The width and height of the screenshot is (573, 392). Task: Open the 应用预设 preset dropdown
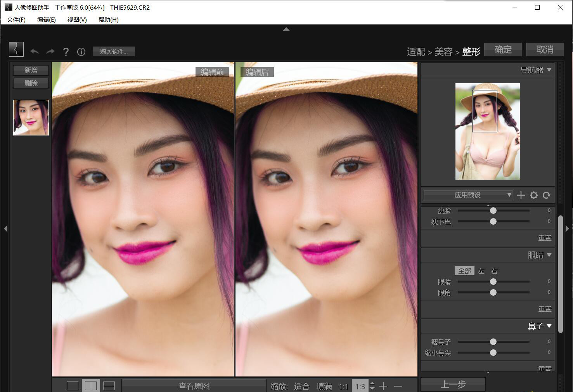point(467,195)
